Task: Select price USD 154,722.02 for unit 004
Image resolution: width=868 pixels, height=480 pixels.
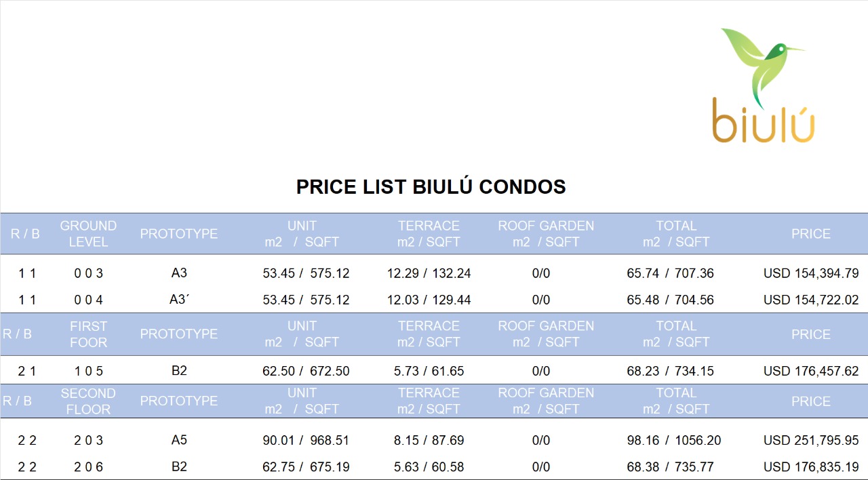Action: 811,300
